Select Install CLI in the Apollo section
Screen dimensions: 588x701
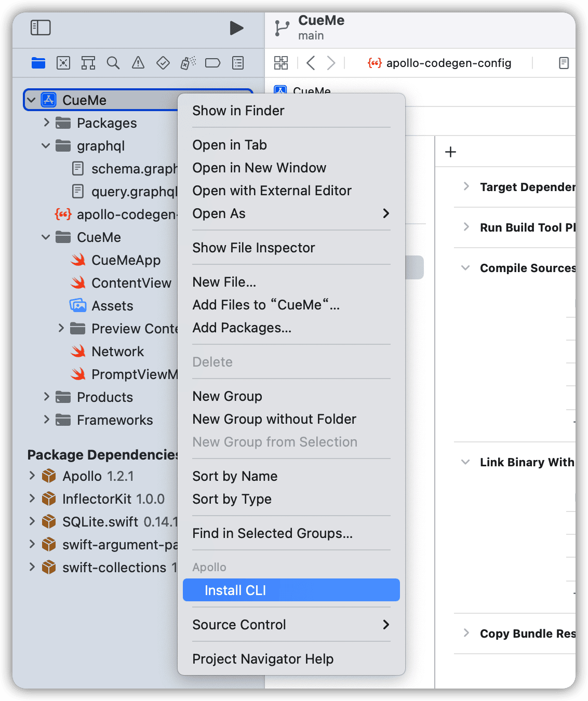pyautogui.click(x=291, y=590)
